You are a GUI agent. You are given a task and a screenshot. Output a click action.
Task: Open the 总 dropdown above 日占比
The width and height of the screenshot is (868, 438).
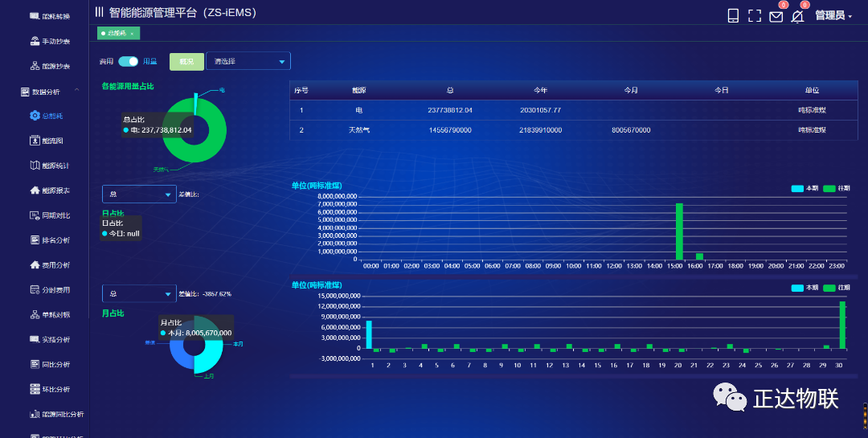(x=139, y=194)
